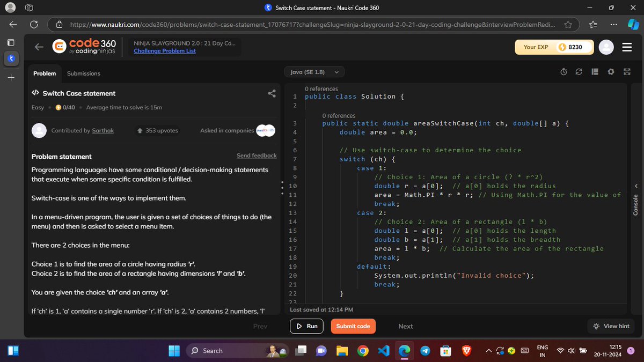The height and width of the screenshot is (362, 644).
Task: Open Brave browser from taskbar
Action: coord(466,351)
